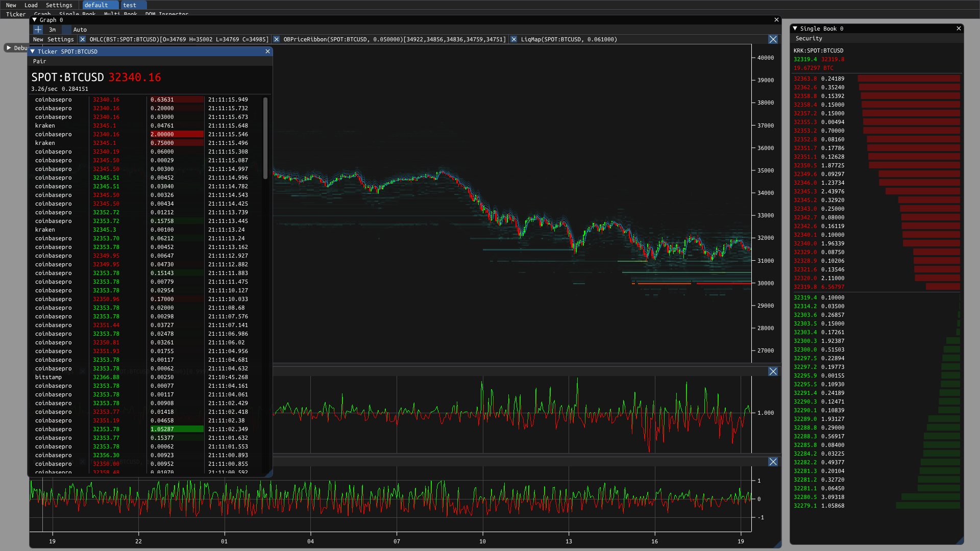Close the Graph 0 window
The height and width of the screenshot is (551, 980).
pos(776,20)
